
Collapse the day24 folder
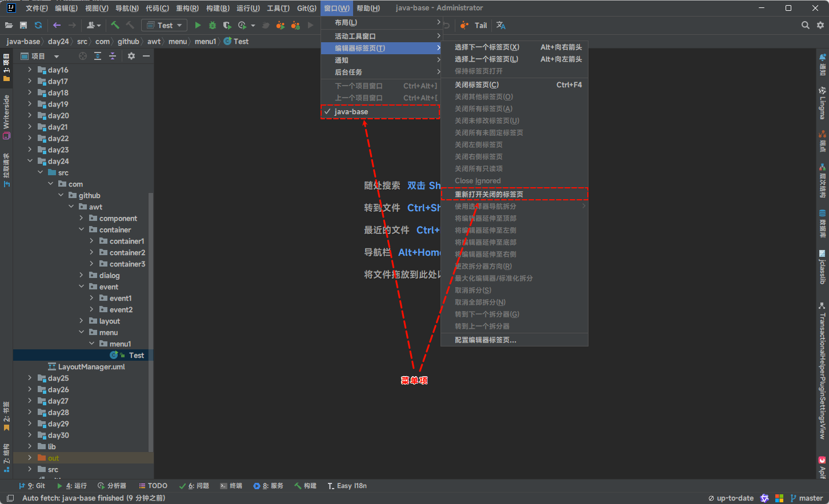30,161
